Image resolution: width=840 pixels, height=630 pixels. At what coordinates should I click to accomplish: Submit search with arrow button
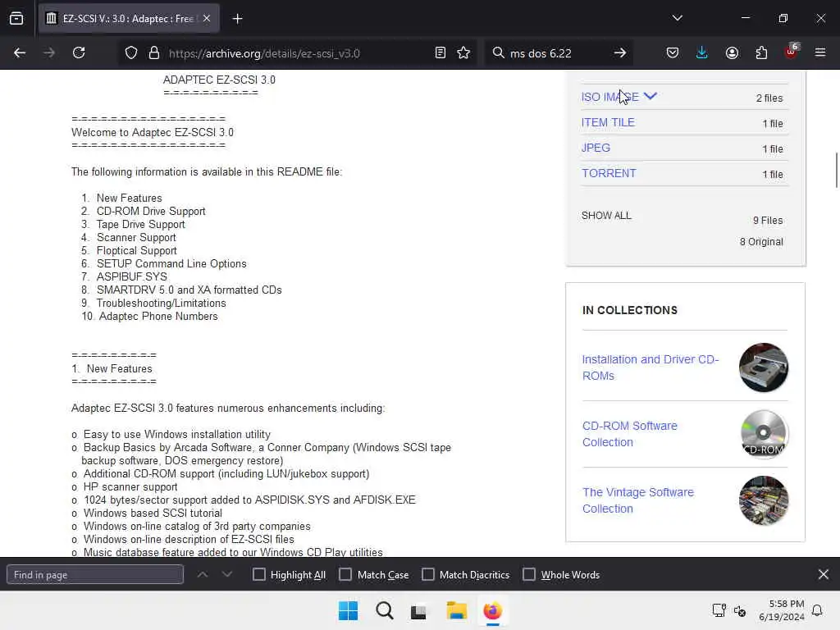(x=620, y=53)
